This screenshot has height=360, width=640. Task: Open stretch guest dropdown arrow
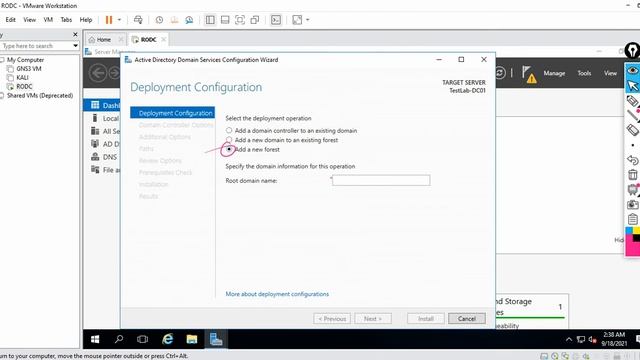[x=308, y=20]
